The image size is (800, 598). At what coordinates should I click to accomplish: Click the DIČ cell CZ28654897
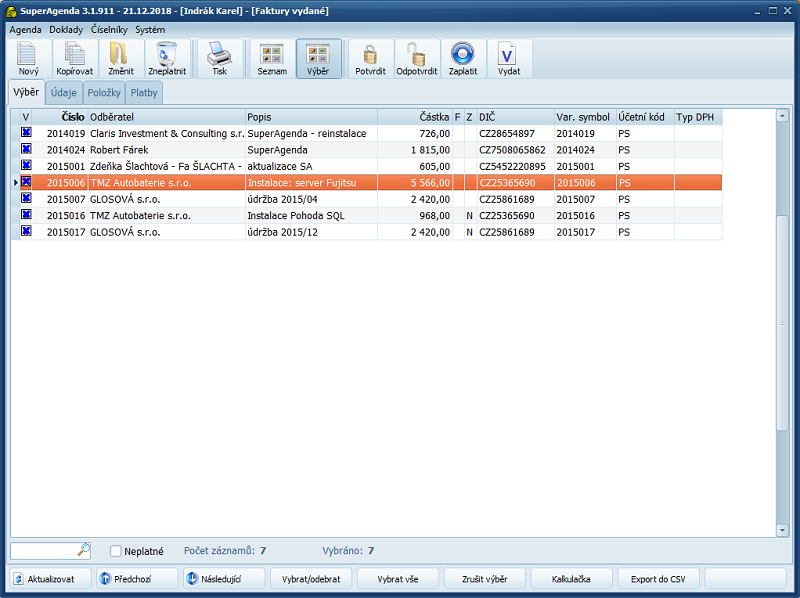515,133
